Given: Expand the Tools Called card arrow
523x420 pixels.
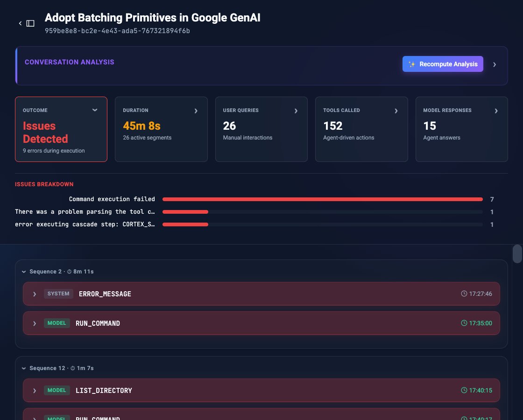Looking at the screenshot, I should coord(396,111).
